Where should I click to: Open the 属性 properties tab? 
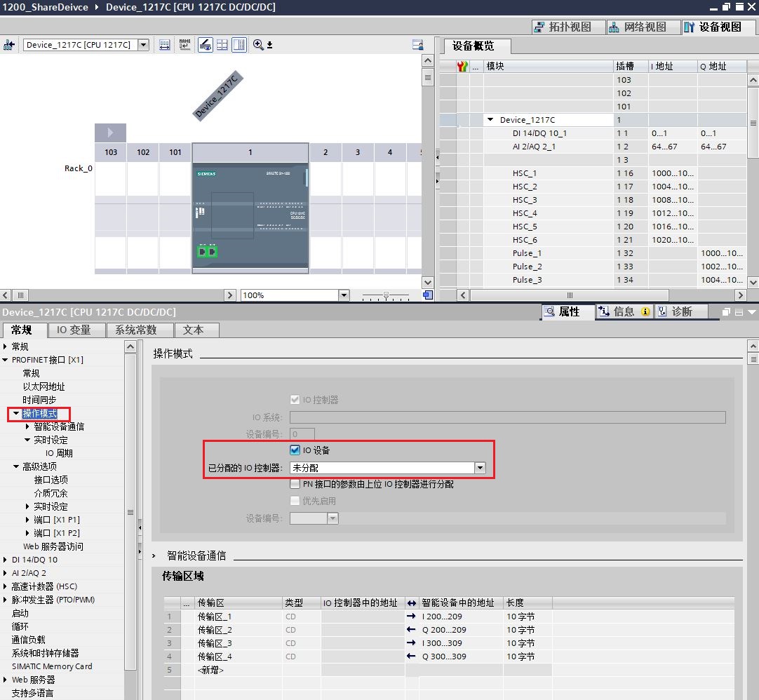[x=568, y=311]
